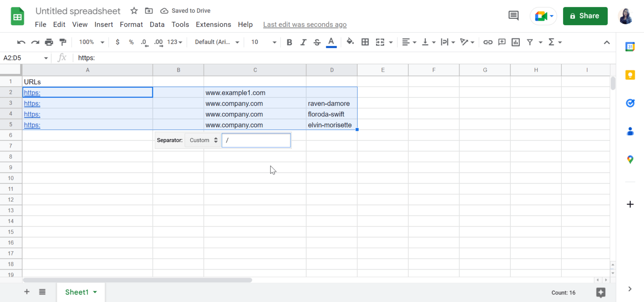Increase decimal places icon
Image resolution: width=644 pixels, height=302 pixels.
click(158, 42)
